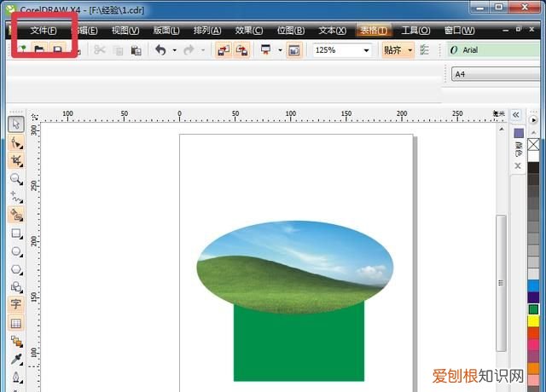Open the 位图(B) menu
Viewport: 546px width, 392px height.
pos(291,31)
